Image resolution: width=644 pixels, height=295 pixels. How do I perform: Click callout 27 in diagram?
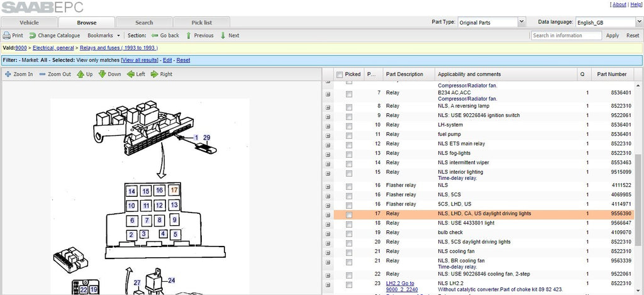[x=137, y=282]
